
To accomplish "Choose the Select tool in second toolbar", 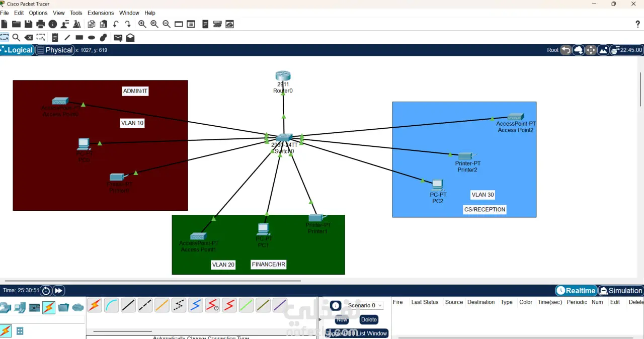I will 5,37.
